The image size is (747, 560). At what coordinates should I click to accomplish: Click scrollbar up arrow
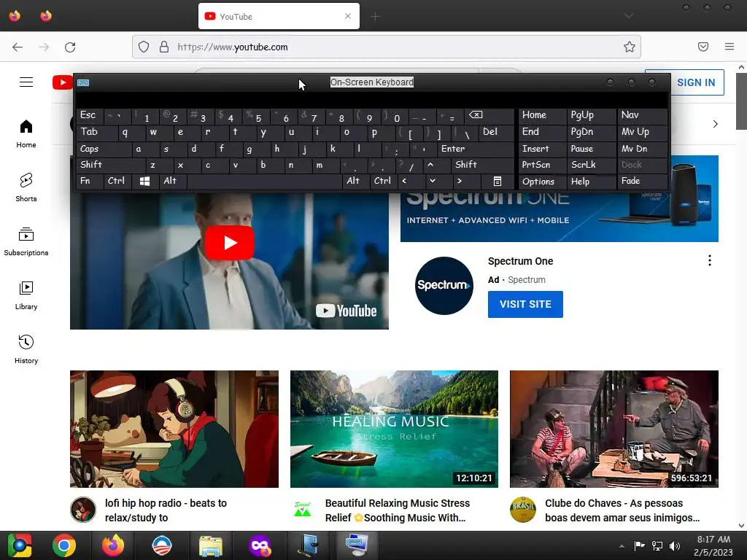coord(741,68)
